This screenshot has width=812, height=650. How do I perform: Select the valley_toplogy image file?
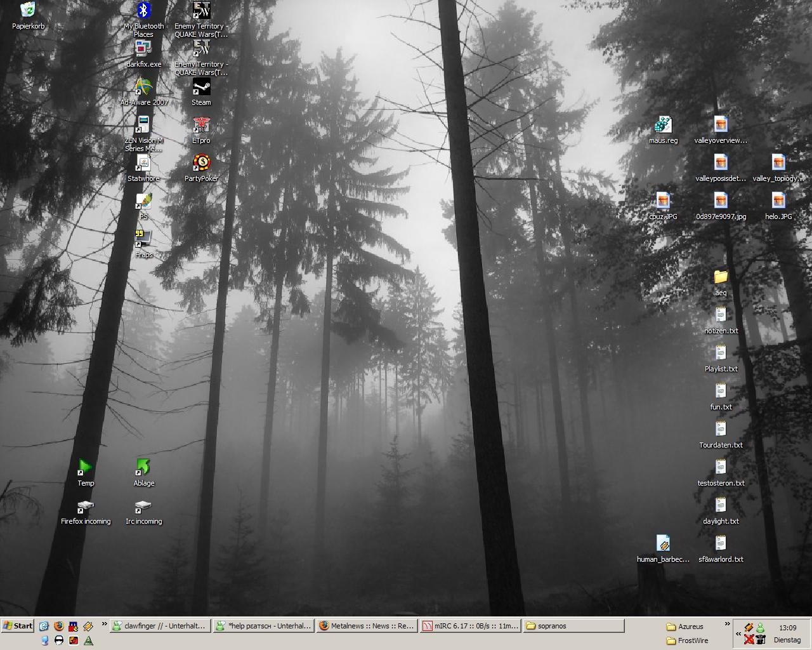pos(778,168)
